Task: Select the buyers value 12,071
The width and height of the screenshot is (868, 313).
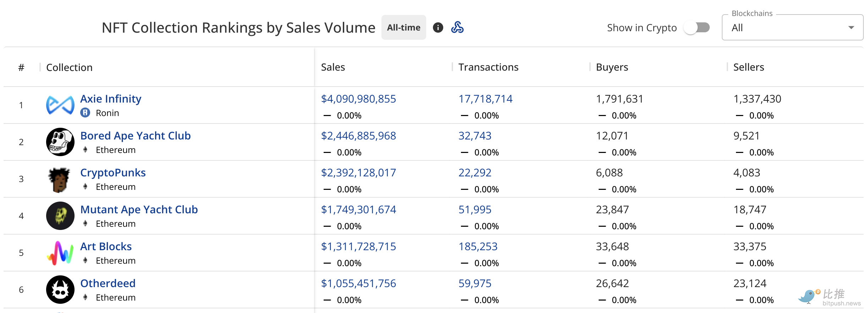Action: pyautogui.click(x=612, y=136)
